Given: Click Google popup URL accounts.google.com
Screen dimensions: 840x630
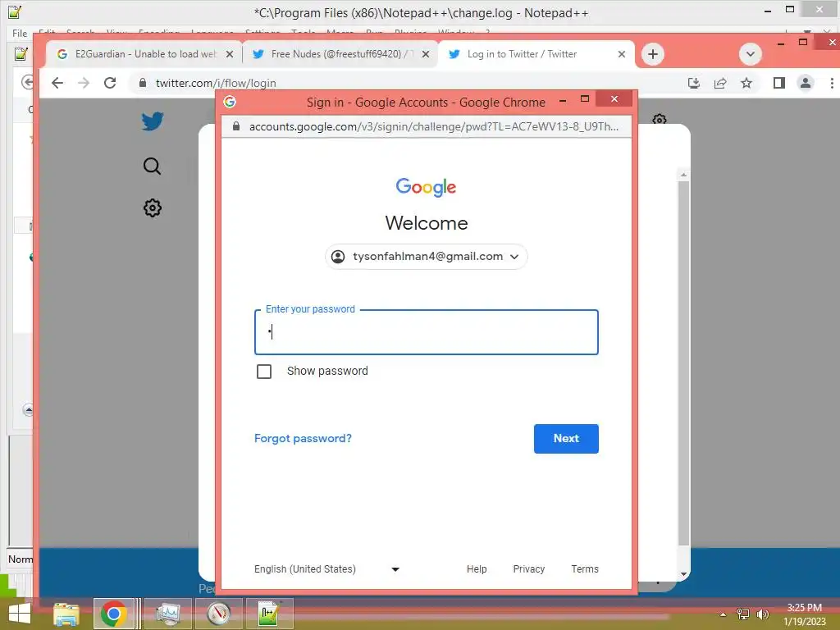Looking at the screenshot, I should (x=433, y=126).
